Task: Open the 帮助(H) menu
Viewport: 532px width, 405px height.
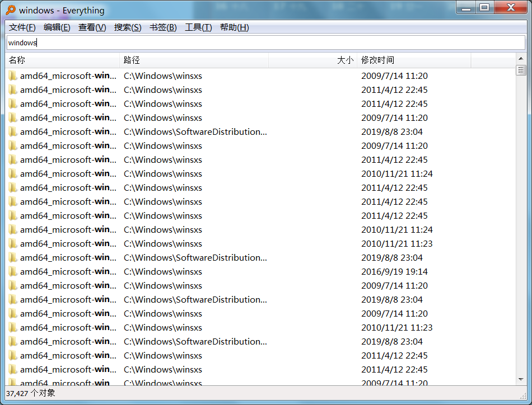Action: (x=235, y=27)
